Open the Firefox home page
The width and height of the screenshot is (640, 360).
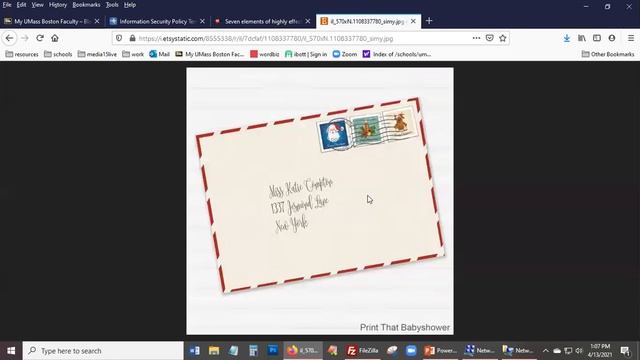(55, 38)
